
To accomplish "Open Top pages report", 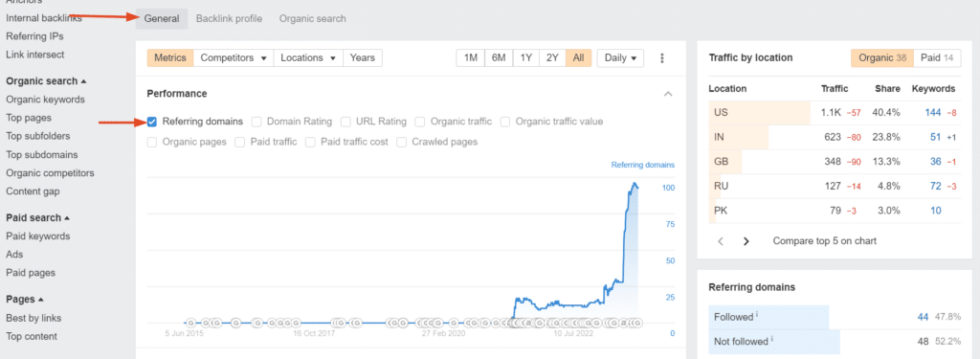I will point(29,118).
